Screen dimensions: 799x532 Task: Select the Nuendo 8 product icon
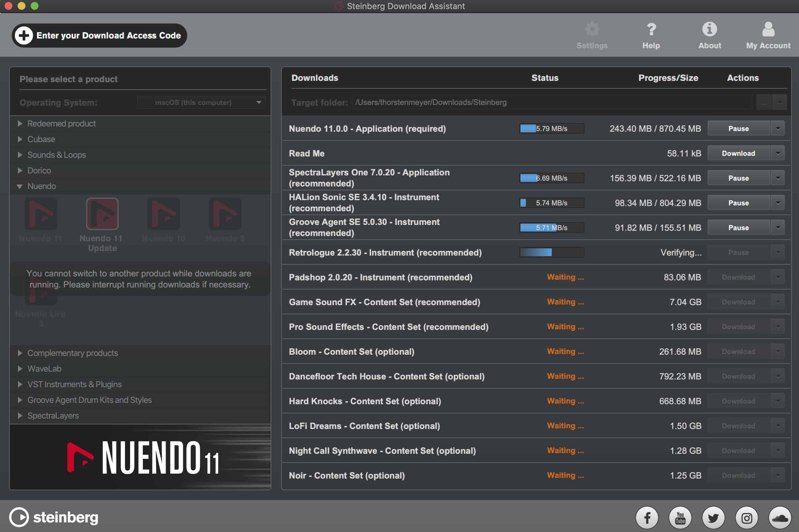[x=225, y=214]
